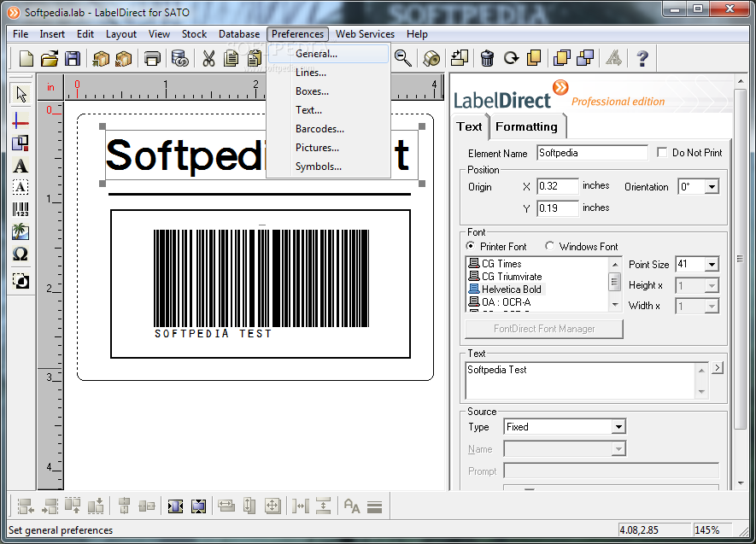The width and height of the screenshot is (756, 544).
Task: Select the Picture palm tree tool
Action: point(21,231)
